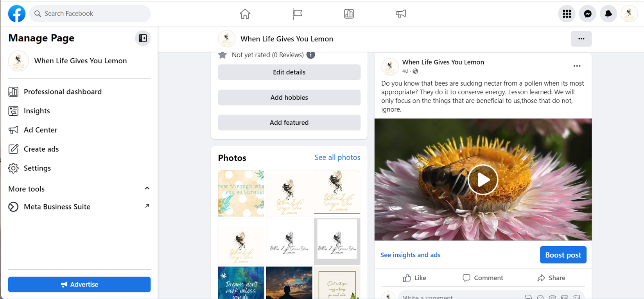This screenshot has height=299, width=644.
Task: Open Messenger chats
Action: click(x=588, y=14)
